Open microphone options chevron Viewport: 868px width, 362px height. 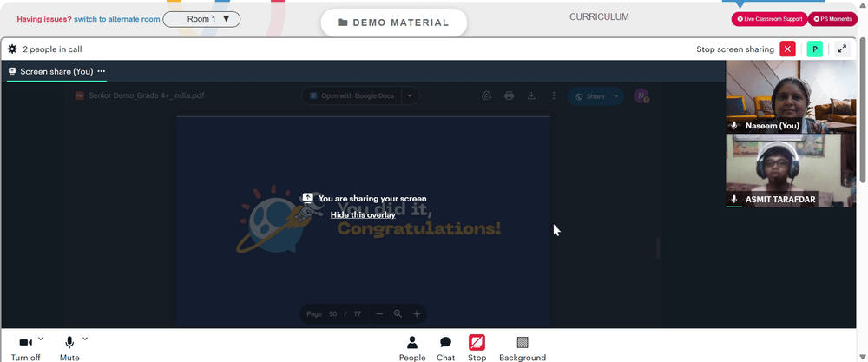(x=85, y=339)
